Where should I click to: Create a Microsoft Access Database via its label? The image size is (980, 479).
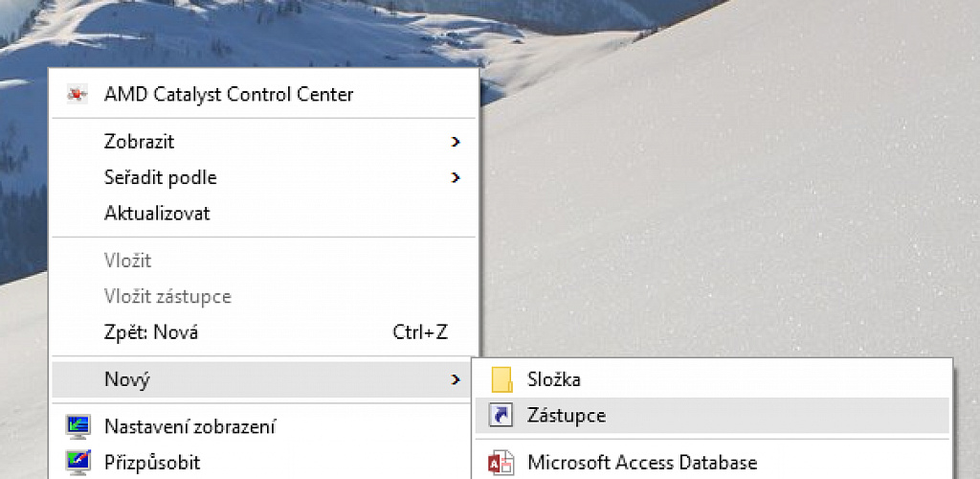tap(642, 463)
